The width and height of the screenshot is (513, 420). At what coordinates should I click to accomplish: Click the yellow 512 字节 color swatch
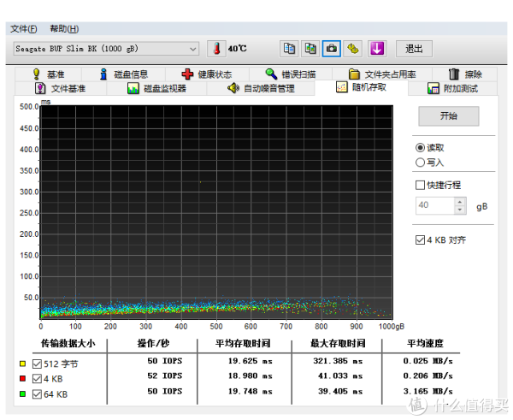(22, 364)
